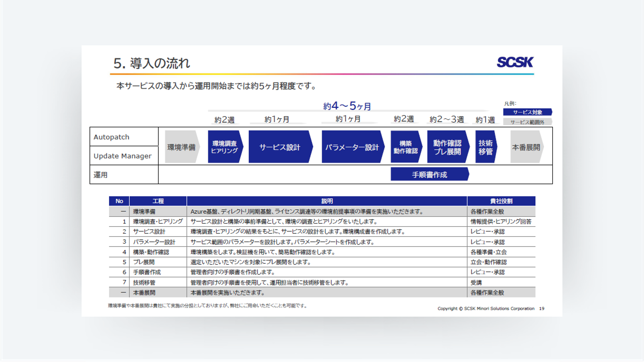644x362 pixels.
Task: Click the copyright SCSK Minori Solutions footer
Action: tap(486, 308)
